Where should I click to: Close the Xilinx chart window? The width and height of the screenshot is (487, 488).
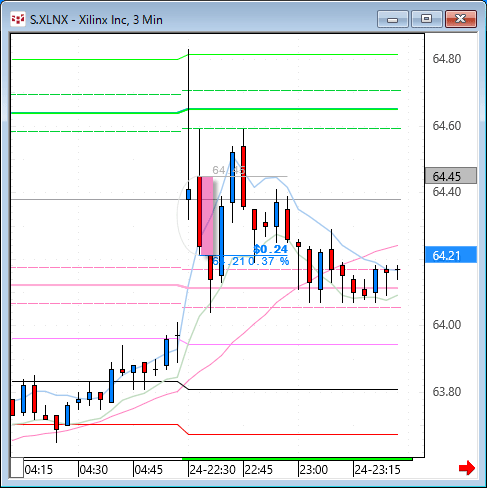461,19
